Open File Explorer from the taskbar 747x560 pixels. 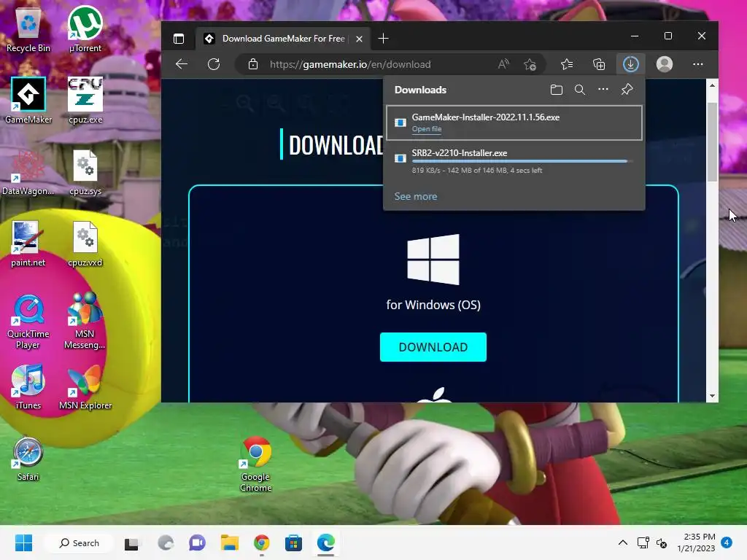tap(229, 542)
